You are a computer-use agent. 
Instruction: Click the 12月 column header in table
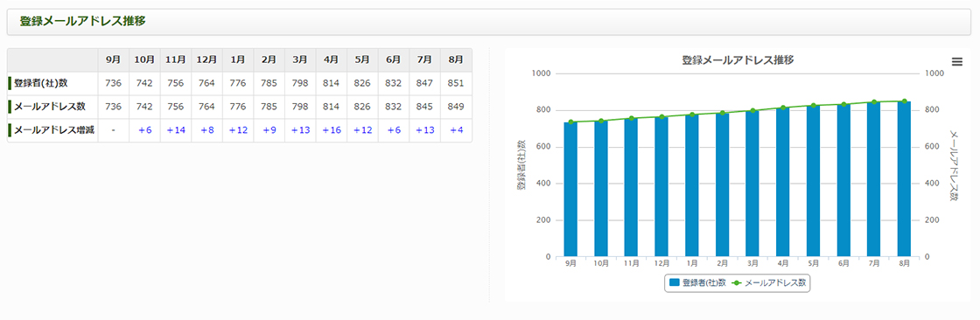point(206,60)
